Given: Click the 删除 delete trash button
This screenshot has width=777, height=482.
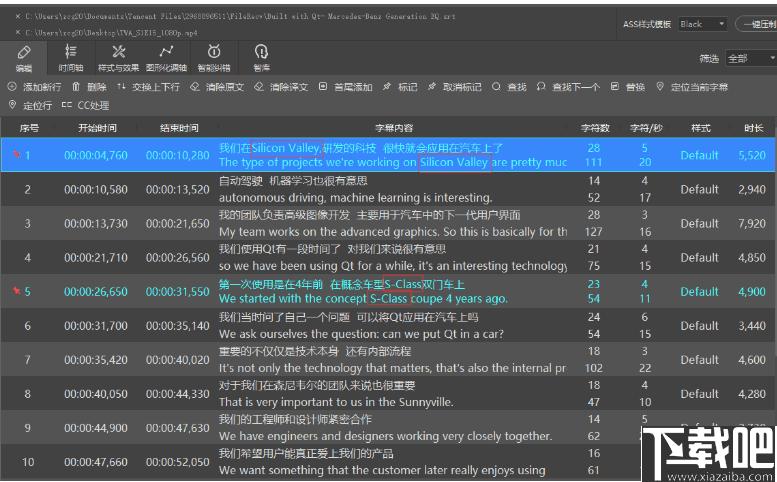Looking at the screenshot, I should tap(89, 87).
